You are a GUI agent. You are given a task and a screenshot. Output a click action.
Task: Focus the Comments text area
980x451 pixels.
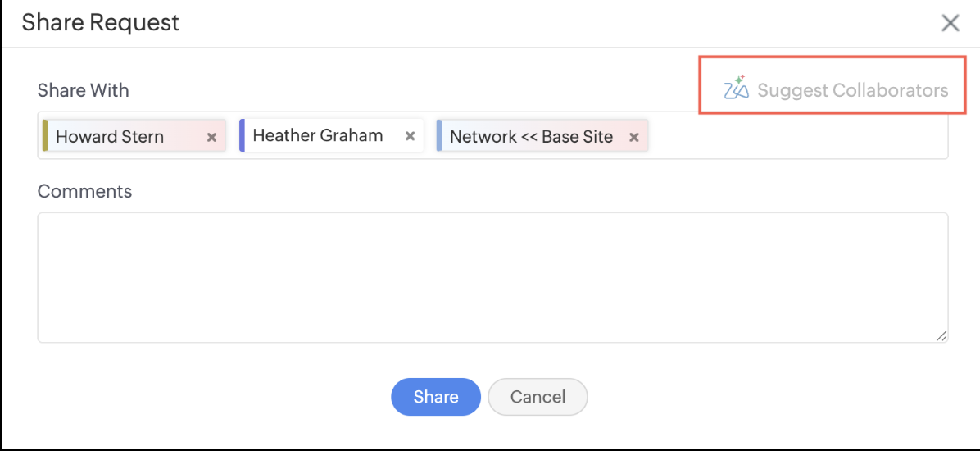point(492,277)
